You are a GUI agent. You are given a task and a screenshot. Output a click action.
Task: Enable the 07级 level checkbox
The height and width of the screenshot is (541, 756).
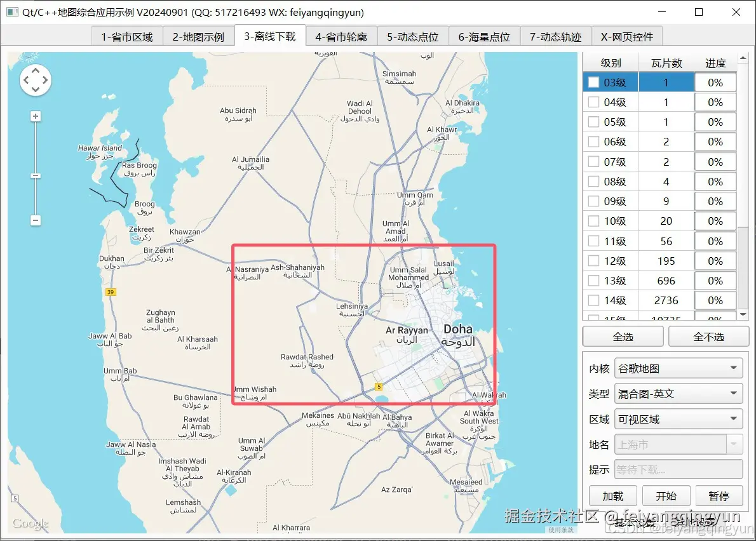[x=593, y=162]
